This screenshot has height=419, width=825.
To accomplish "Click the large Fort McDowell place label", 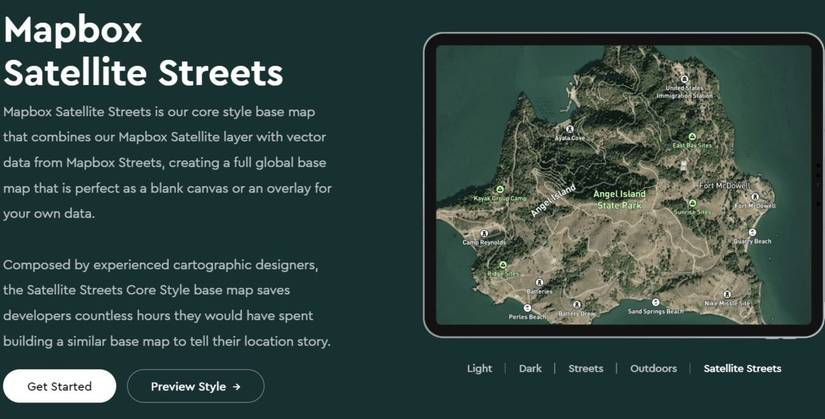I will 725,186.
